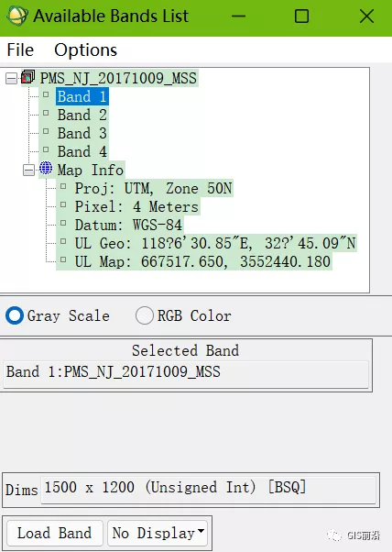Screen dimensions: 392x552
Task: Select Band 3 in the tree
Action: pos(82,133)
